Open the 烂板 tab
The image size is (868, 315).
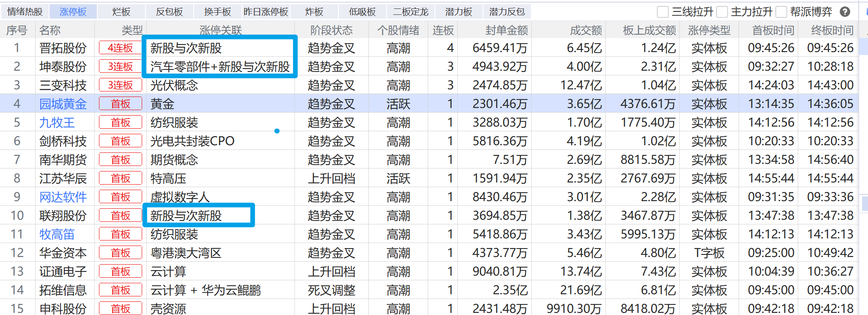(121, 12)
